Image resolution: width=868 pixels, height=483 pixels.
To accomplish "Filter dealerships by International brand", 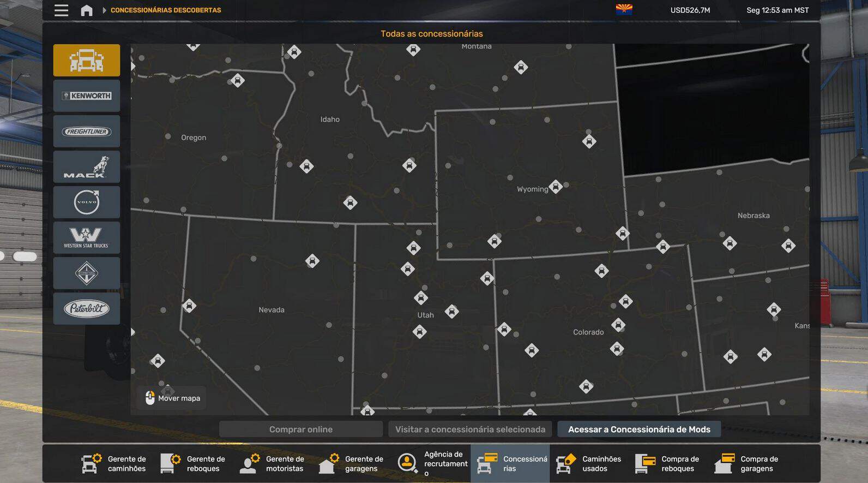I will point(86,273).
